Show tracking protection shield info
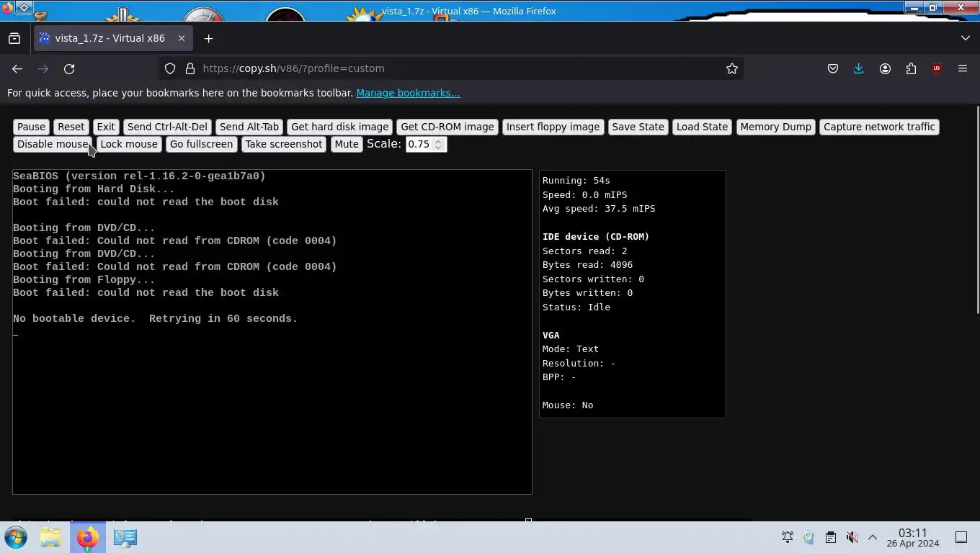 coord(170,68)
